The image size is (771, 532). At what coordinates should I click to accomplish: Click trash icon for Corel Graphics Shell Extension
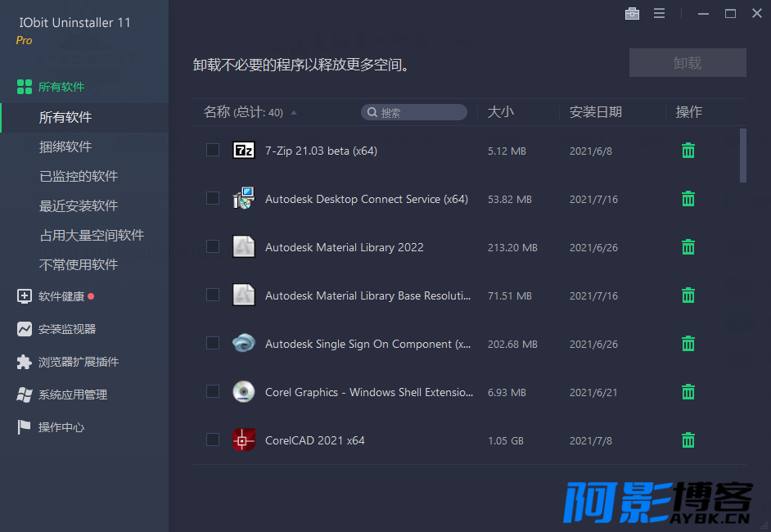click(688, 392)
